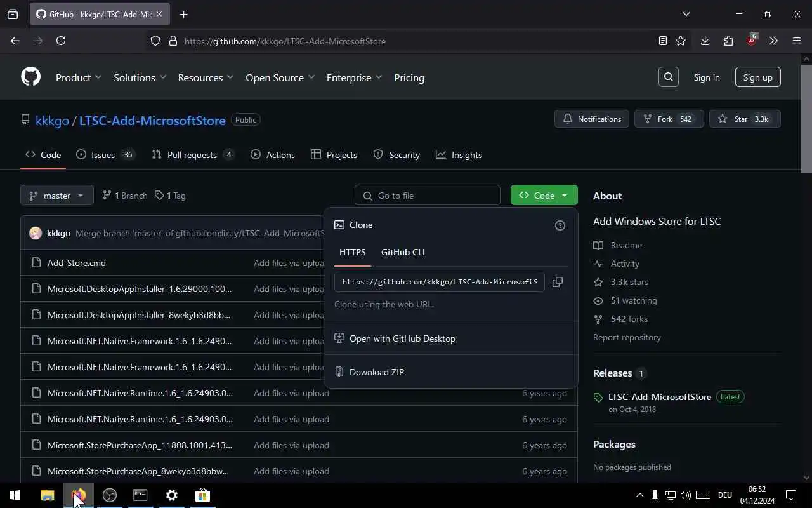Switch to the Issues tab
This screenshot has height=508, width=812.
(x=105, y=155)
